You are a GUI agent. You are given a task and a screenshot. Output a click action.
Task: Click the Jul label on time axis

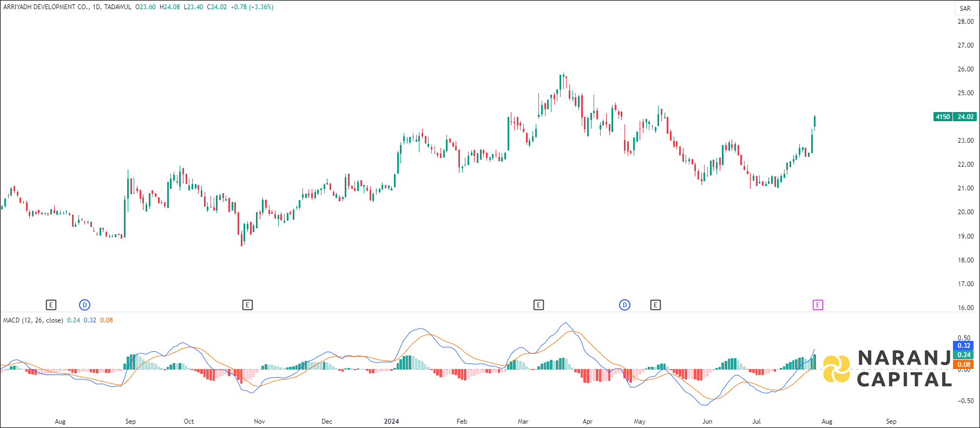(757, 422)
